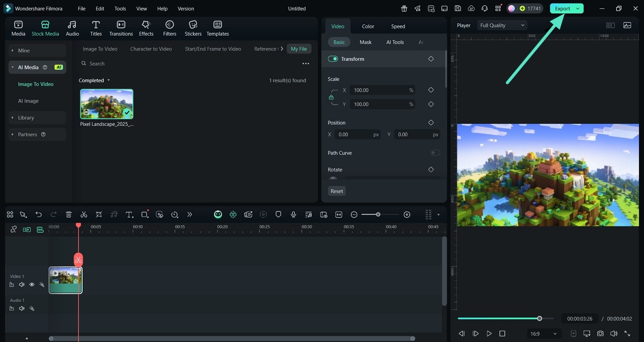
Task: Toggle the Transform keyframe diamond
Action: pos(431,59)
